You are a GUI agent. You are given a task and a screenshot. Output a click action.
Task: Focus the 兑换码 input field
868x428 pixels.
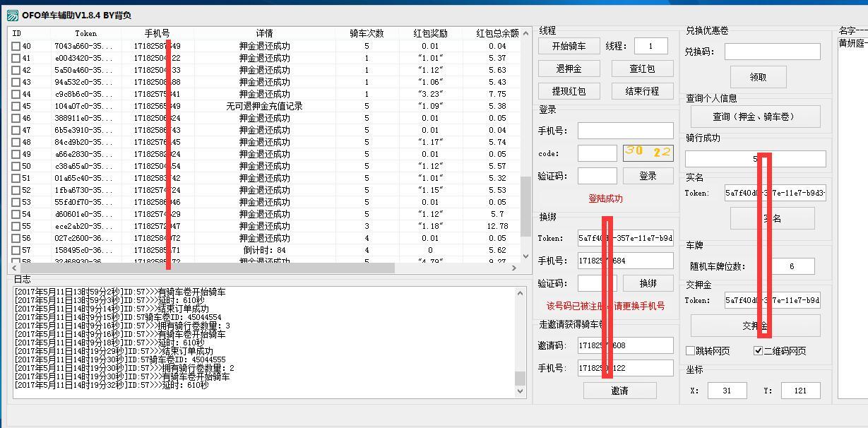click(772, 52)
